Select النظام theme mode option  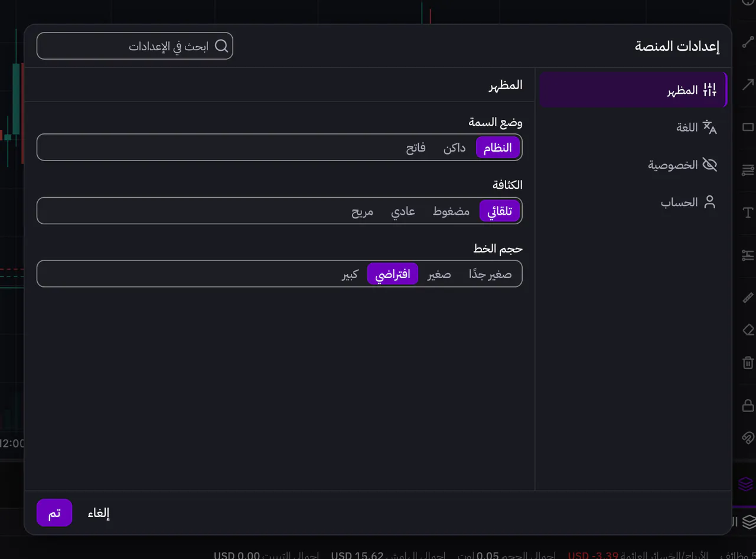pos(498,148)
